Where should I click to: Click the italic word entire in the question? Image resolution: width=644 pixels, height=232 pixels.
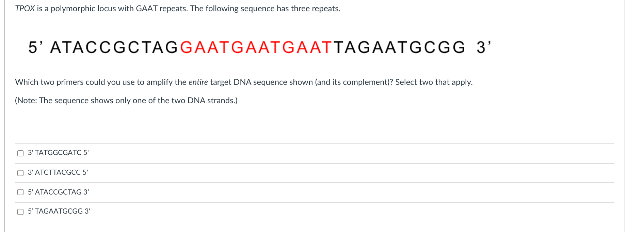click(x=199, y=82)
